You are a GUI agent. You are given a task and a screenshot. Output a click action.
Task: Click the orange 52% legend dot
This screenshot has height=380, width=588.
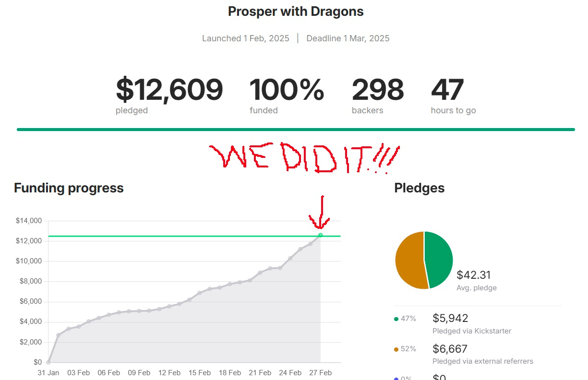[396, 349]
